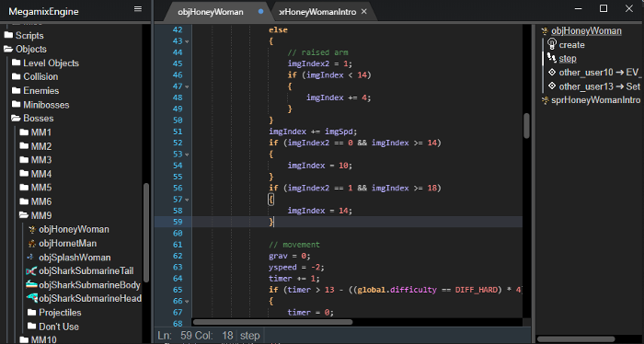Click the outline panel horizontal scrollbar

click(576, 339)
